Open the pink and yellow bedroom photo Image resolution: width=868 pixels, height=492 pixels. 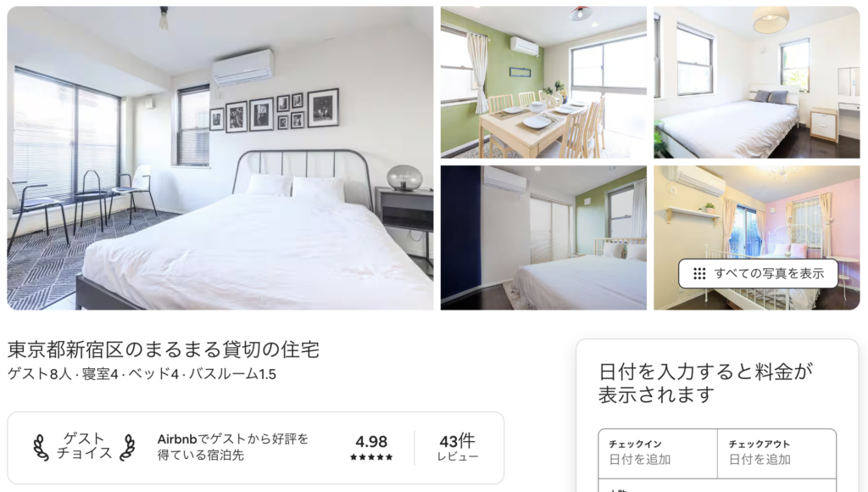click(757, 238)
